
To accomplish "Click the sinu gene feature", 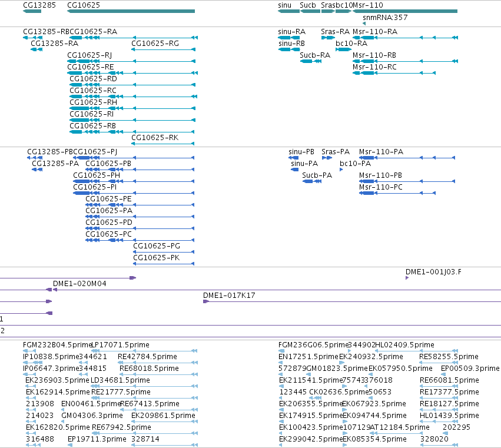I will point(289,11).
